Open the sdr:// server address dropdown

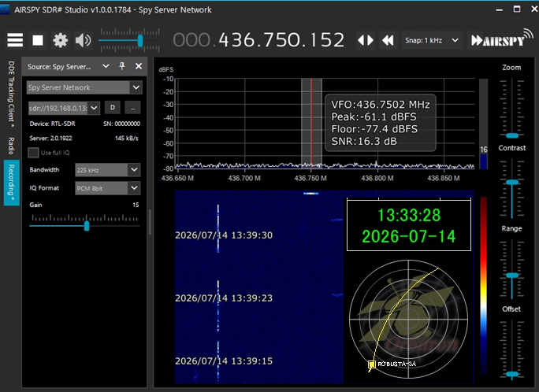(94, 108)
